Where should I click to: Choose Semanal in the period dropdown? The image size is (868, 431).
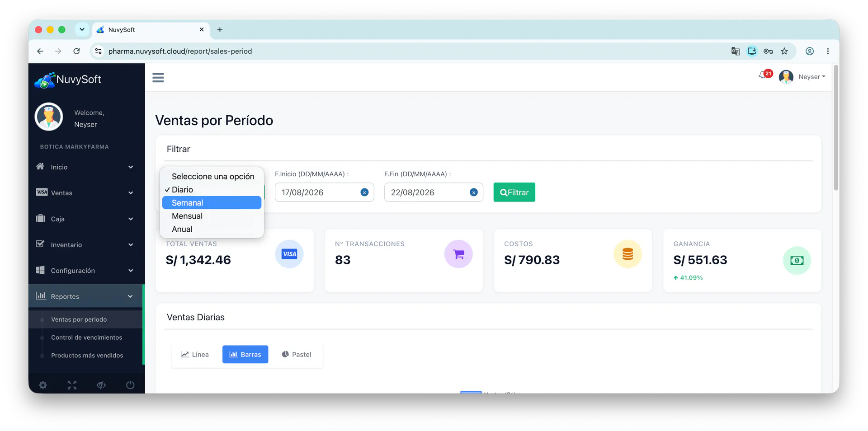(x=212, y=203)
